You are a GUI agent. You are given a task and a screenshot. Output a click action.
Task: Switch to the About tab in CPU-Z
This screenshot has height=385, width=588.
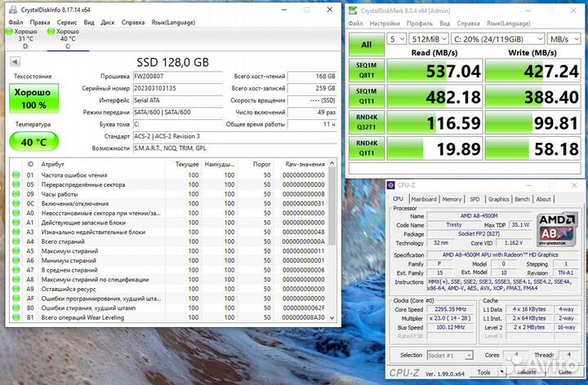coord(543,199)
